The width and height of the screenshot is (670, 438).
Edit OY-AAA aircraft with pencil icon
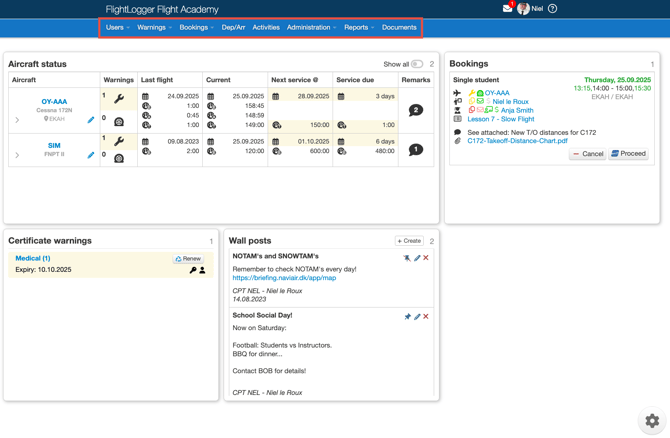tap(91, 120)
